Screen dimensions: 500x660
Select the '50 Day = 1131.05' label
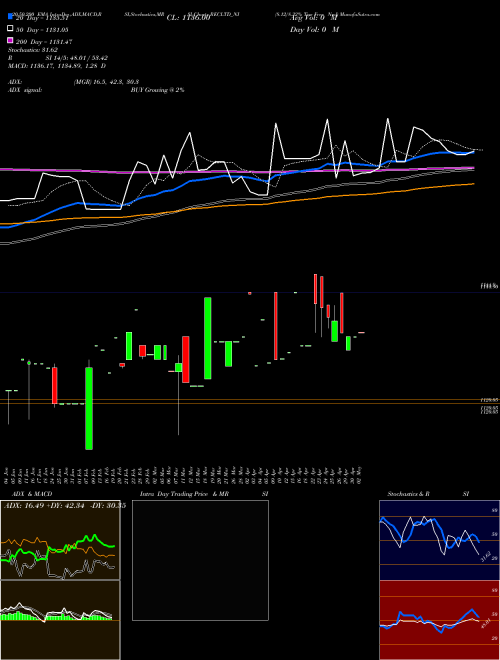coord(42,30)
